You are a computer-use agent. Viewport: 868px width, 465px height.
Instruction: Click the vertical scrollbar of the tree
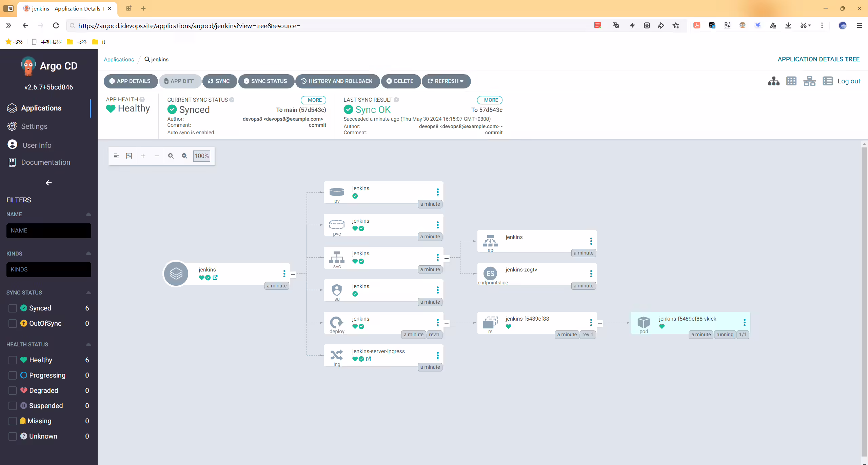click(x=864, y=302)
